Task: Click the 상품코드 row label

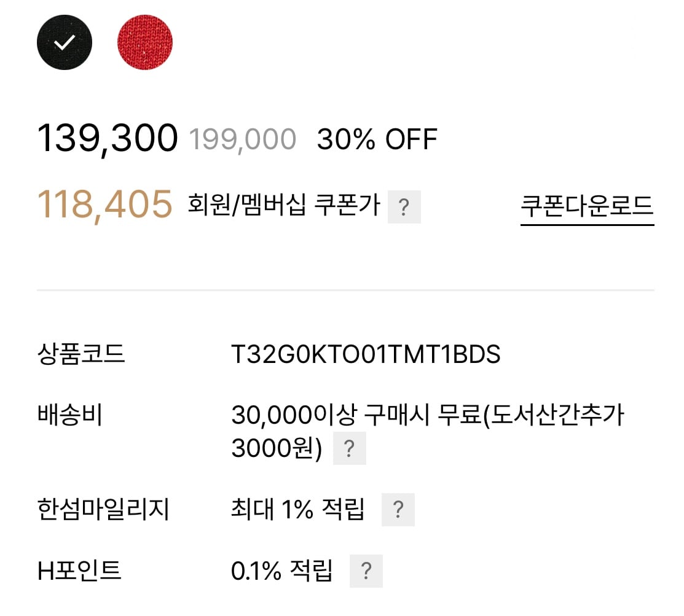Action: pyautogui.click(x=81, y=355)
